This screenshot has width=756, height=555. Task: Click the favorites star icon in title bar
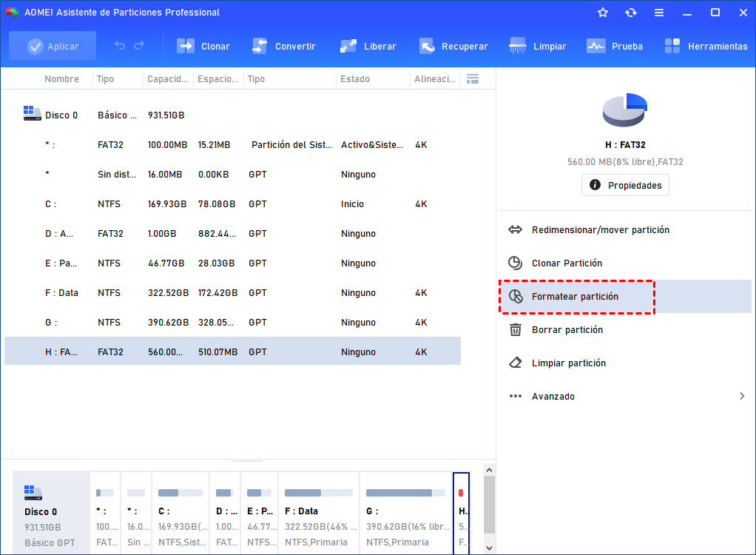(603, 13)
